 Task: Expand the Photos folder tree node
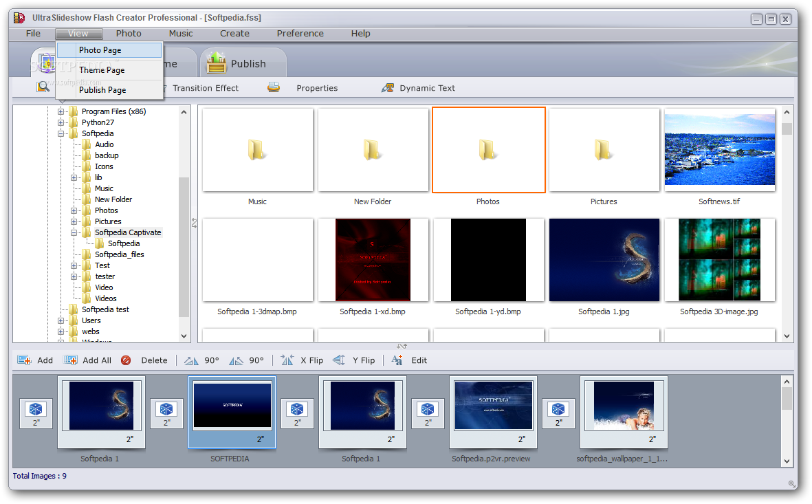coord(74,211)
